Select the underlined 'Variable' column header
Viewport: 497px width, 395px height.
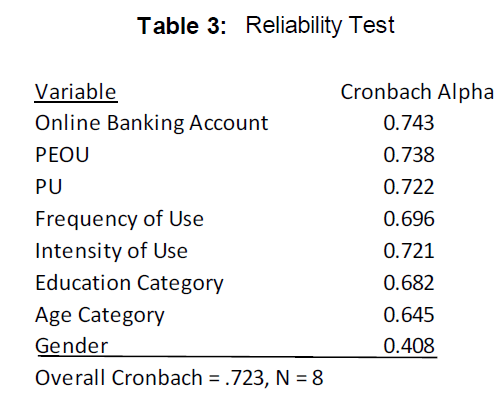(76, 92)
